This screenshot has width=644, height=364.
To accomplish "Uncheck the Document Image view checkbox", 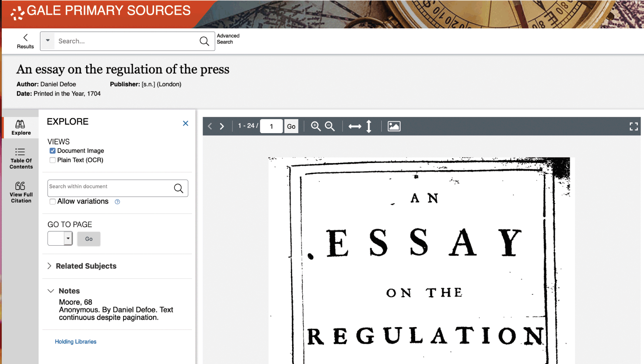I will (x=53, y=151).
